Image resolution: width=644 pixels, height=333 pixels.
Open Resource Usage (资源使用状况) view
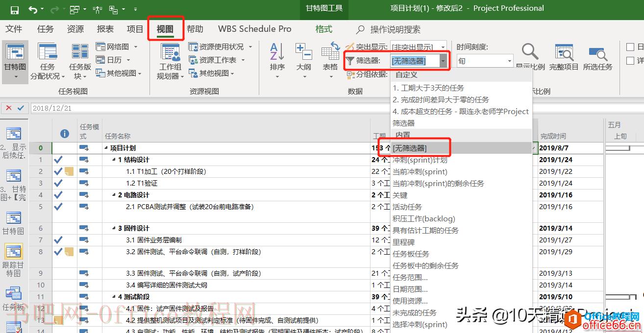click(x=221, y=47)
